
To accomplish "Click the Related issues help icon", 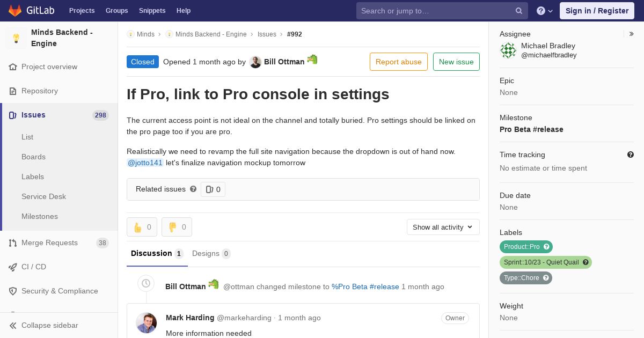I will (x=193, y=189).
